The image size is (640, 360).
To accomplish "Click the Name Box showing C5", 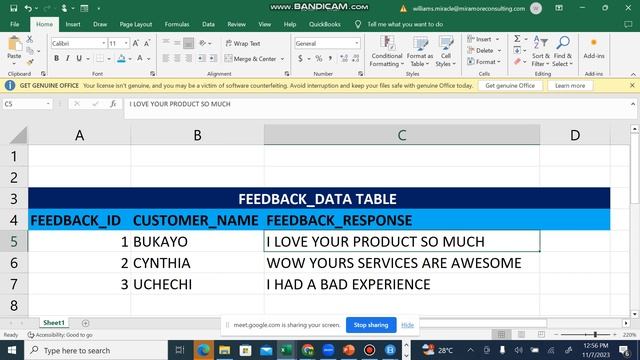I will [24, 104].
